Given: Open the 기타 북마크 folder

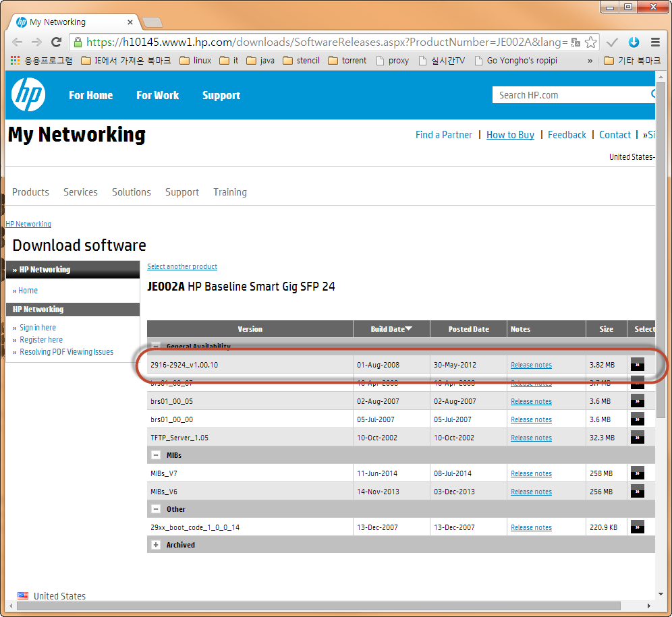Looking at the screenshot, I should (632, 61).
